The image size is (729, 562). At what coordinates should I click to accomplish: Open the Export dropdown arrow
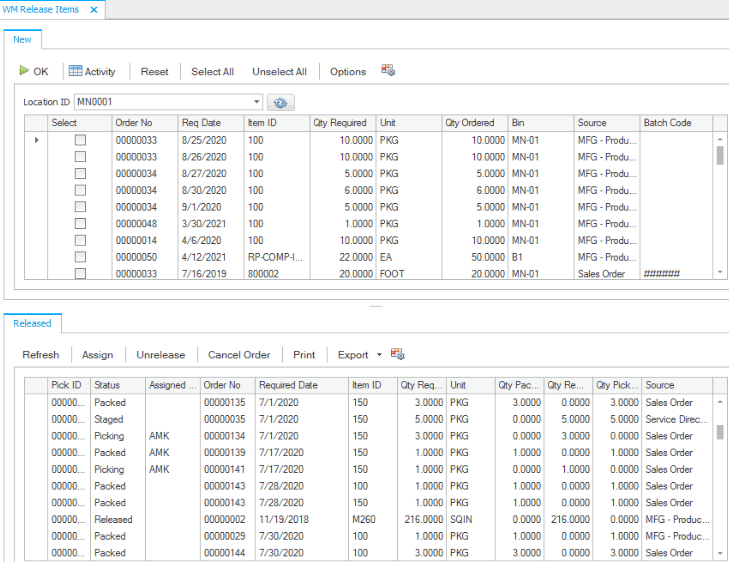(379, 355)
